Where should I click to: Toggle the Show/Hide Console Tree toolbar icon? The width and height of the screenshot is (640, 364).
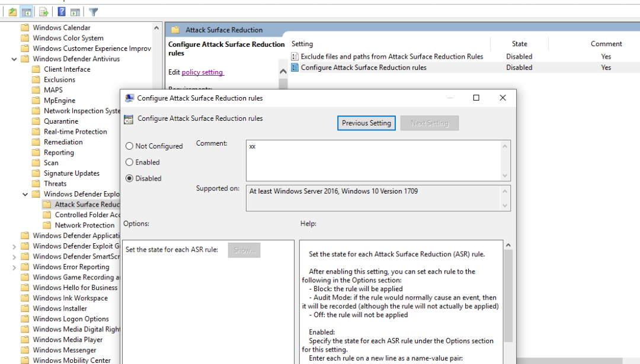tap(27, 12)
